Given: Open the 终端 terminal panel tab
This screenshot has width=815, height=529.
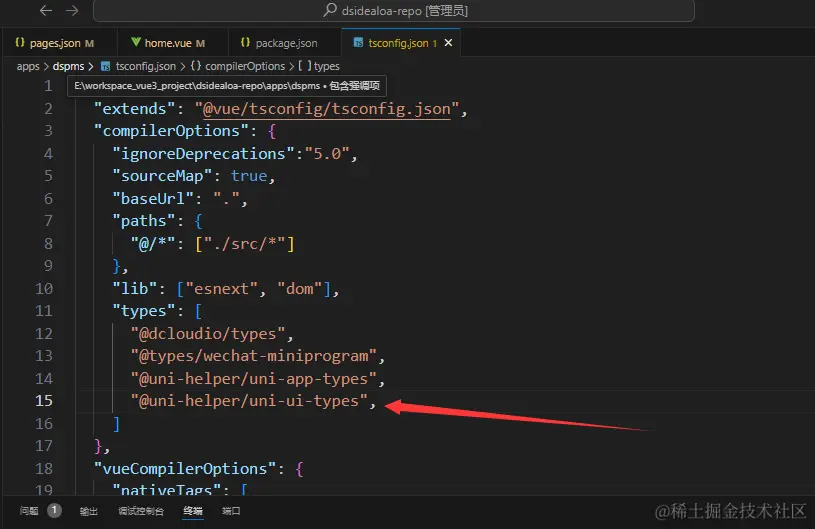Looking at the screenshot, I should pos(193,511).
